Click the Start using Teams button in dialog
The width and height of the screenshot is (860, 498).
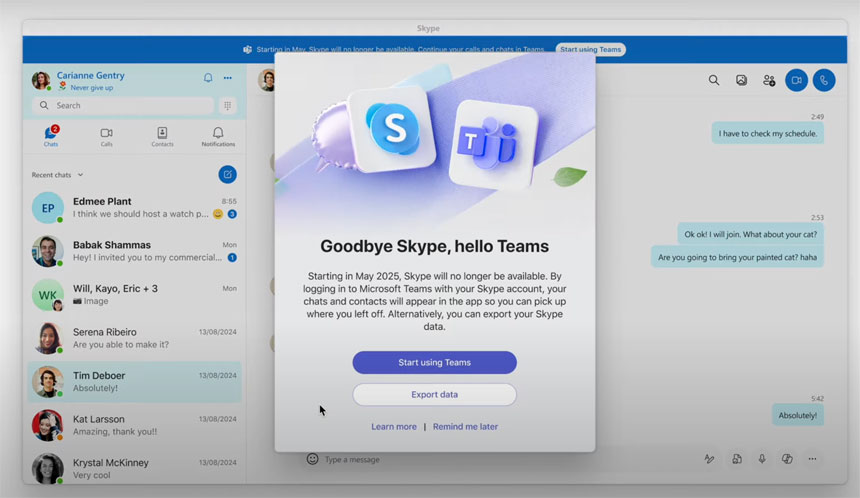click(x=434, y=363)
